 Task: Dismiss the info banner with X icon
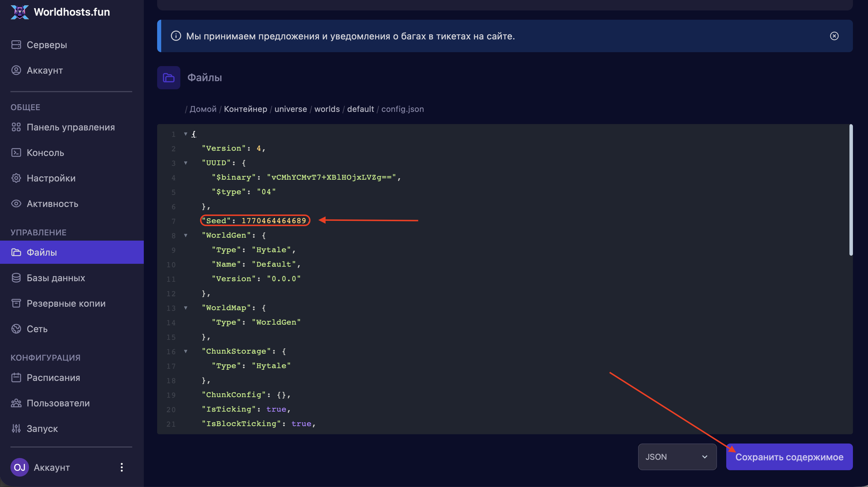[x=834, y=36]
